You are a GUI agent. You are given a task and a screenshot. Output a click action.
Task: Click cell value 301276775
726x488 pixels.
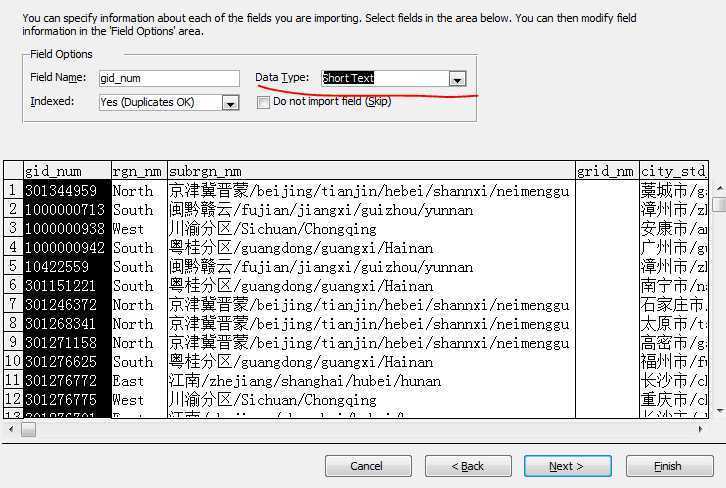tap(67, 399)
